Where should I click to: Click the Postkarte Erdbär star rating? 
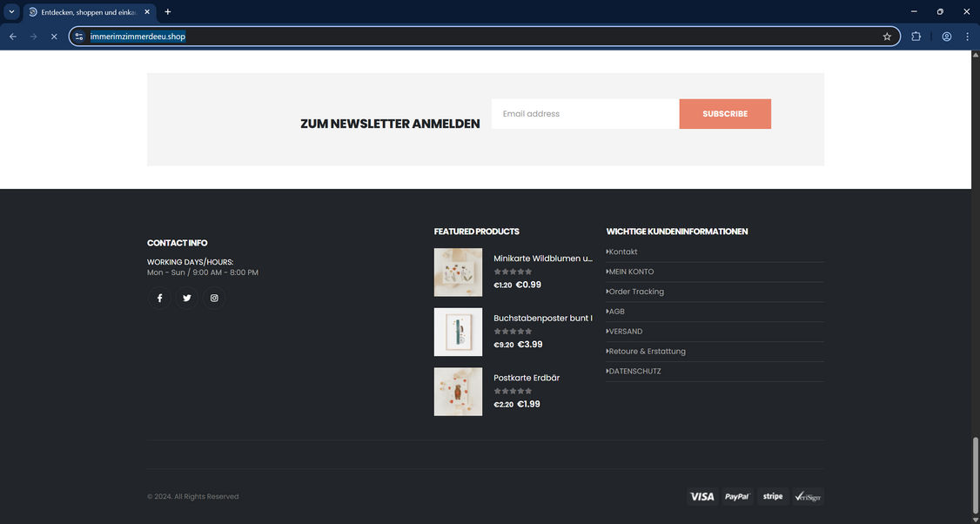pyautogui.click(x=513, y=391)
